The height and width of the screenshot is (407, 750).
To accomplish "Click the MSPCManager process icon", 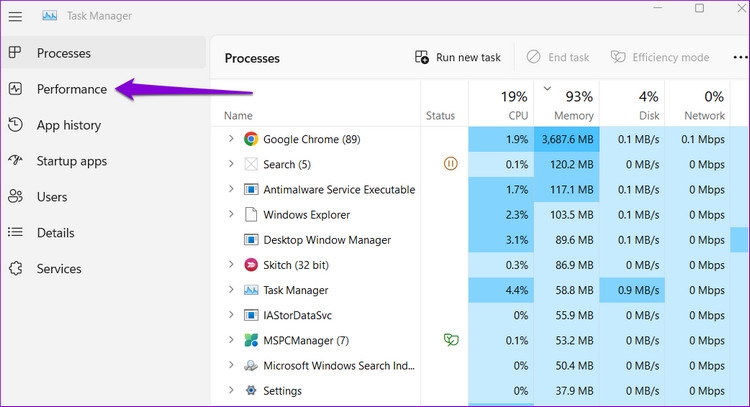I will [251, 341].
